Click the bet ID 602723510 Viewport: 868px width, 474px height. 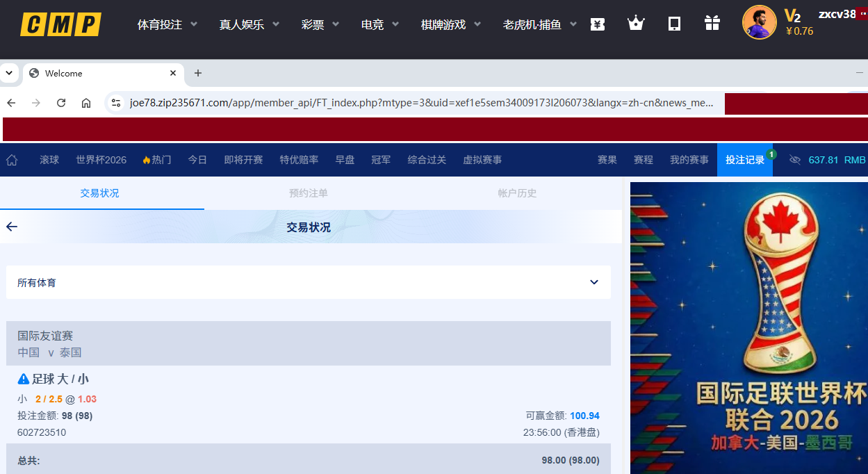coord(42,432)
